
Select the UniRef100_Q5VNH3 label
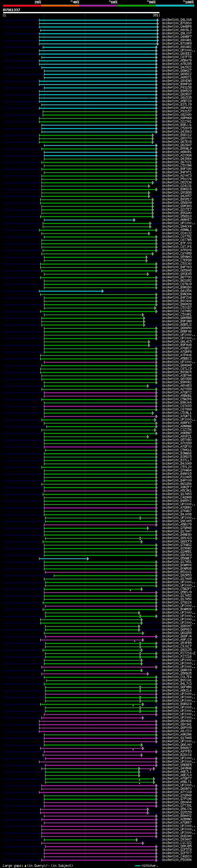click(177, 257)
